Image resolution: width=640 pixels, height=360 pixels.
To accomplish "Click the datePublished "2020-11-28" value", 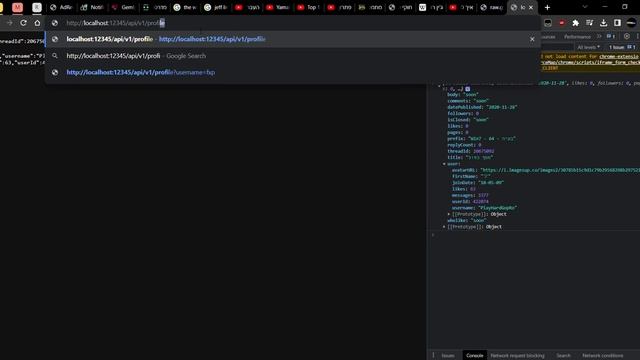I will click(502, 107).
